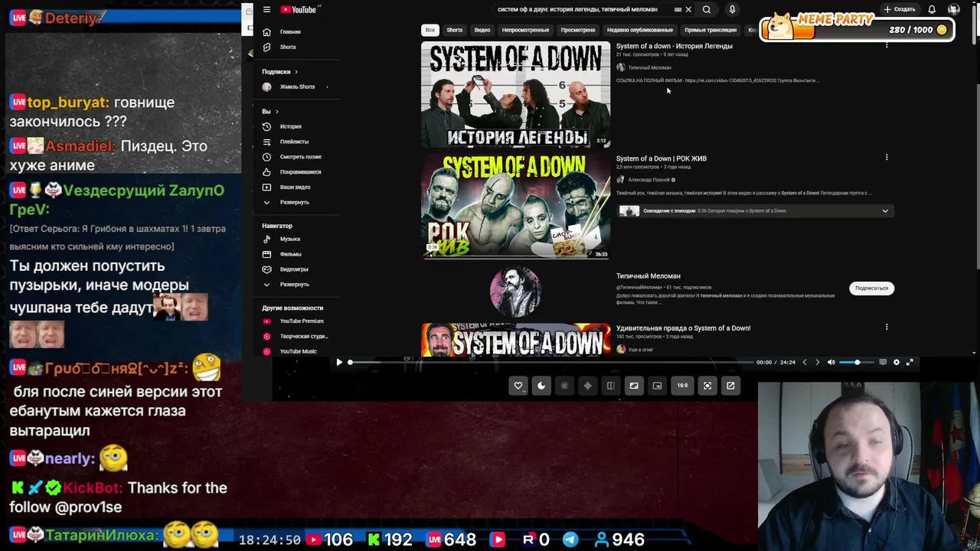Open options menu for Удивительная правда video
The width and height of the screenshot is (980, 551).
coord(887,327)
